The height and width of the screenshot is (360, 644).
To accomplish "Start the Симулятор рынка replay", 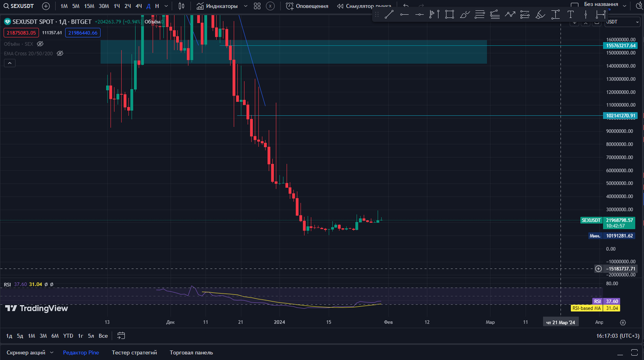I will (x=364, y=6).
